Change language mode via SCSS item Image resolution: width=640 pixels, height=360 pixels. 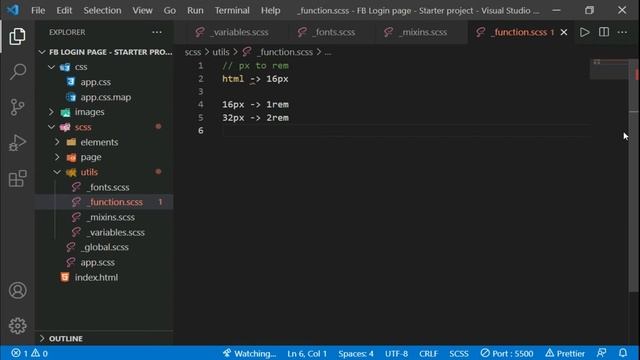point(459,353)
